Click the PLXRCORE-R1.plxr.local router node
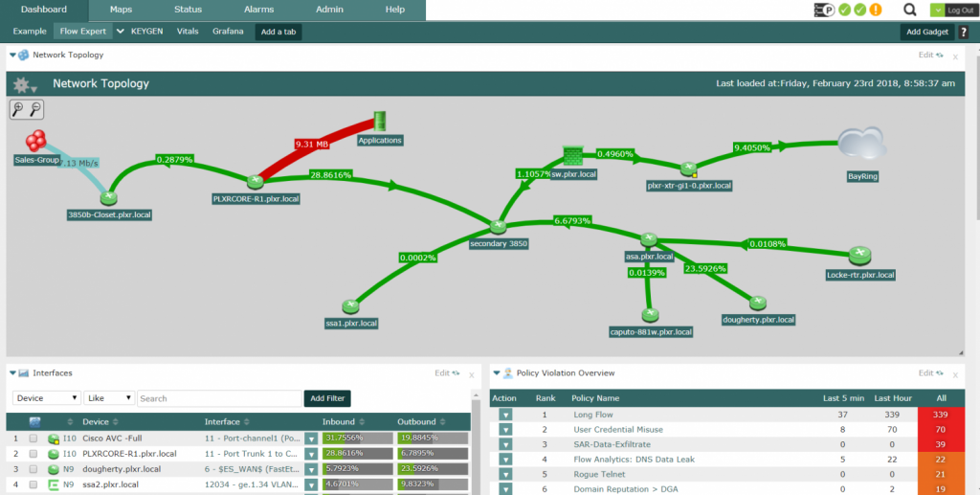The image size is (980, 495). pos(255,182)
